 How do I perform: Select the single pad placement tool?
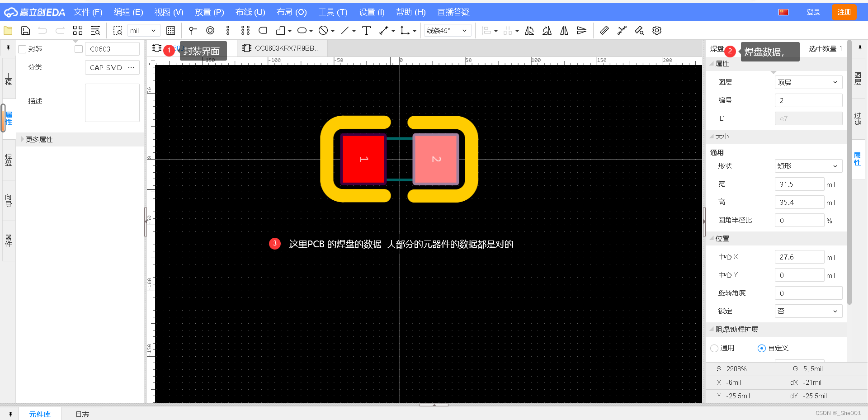210,31
